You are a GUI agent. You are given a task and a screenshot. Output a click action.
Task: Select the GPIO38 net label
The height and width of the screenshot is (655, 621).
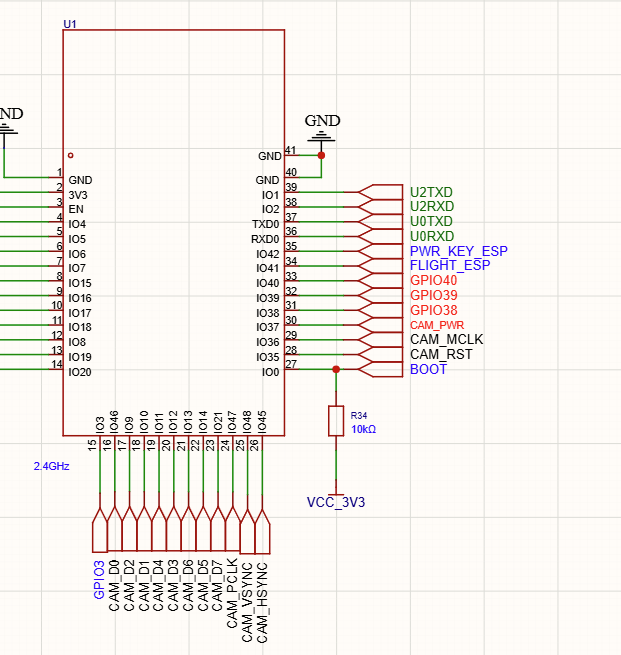[433, 310]
